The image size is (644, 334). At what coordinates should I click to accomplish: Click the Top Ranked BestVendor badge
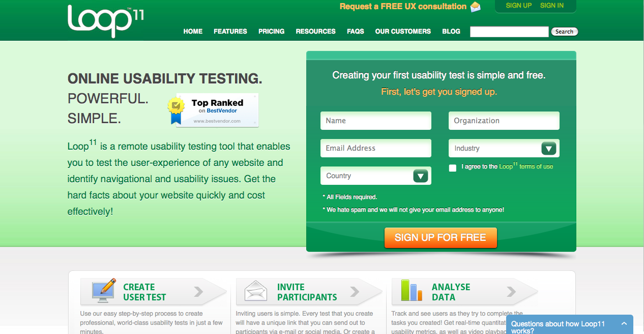pos(213,110)
